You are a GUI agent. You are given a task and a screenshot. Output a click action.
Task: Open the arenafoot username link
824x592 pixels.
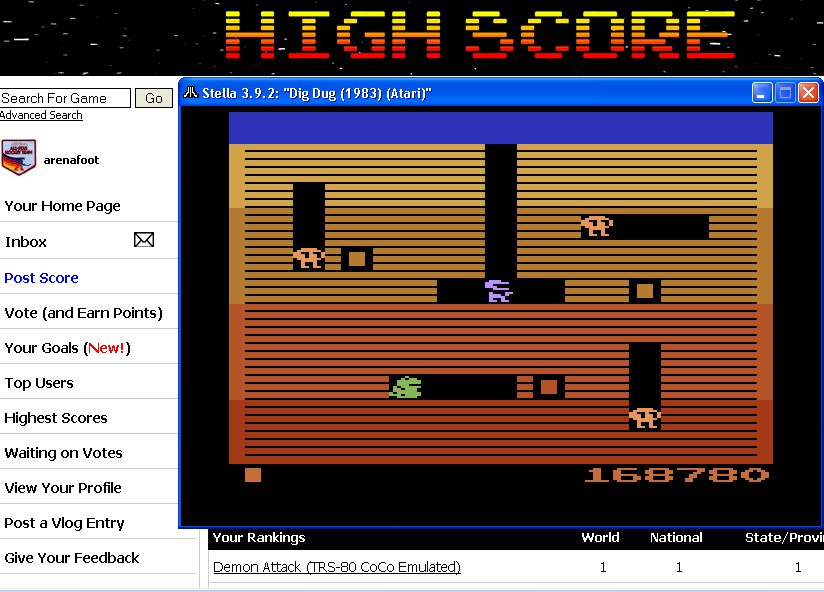coord(71,160)
